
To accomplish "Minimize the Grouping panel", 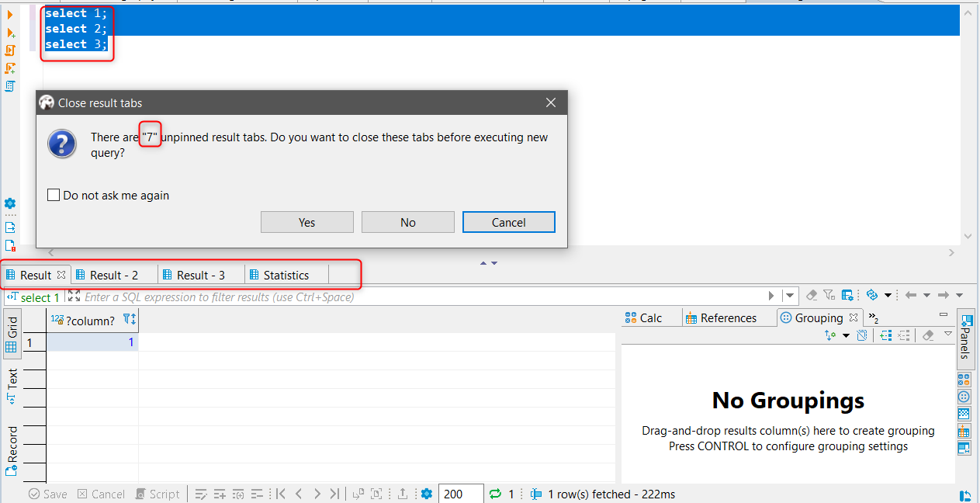I will [944, 314].
